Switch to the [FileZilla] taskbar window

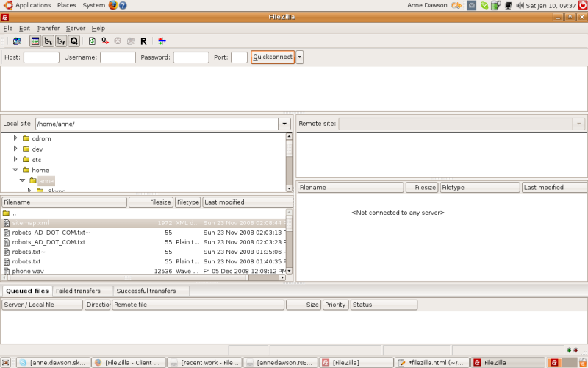pos(356,363)
